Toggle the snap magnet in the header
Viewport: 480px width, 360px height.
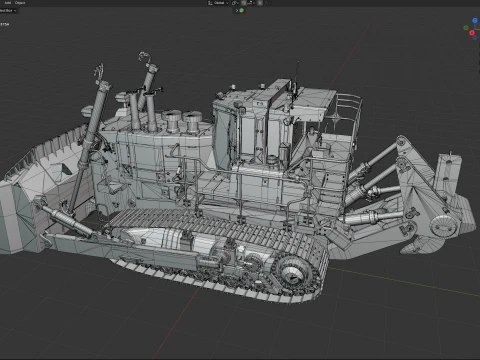click(x=243, y=3)
